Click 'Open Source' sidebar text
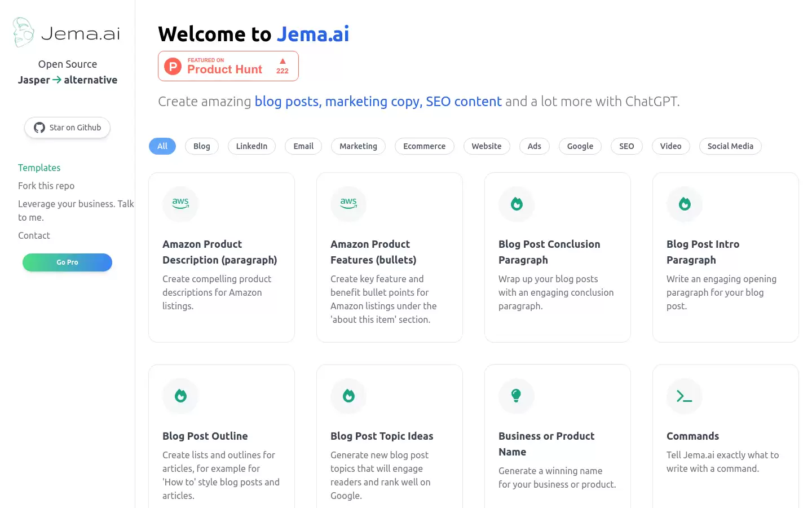The height and width of the screenshot is (508, 812). point(68,64)
